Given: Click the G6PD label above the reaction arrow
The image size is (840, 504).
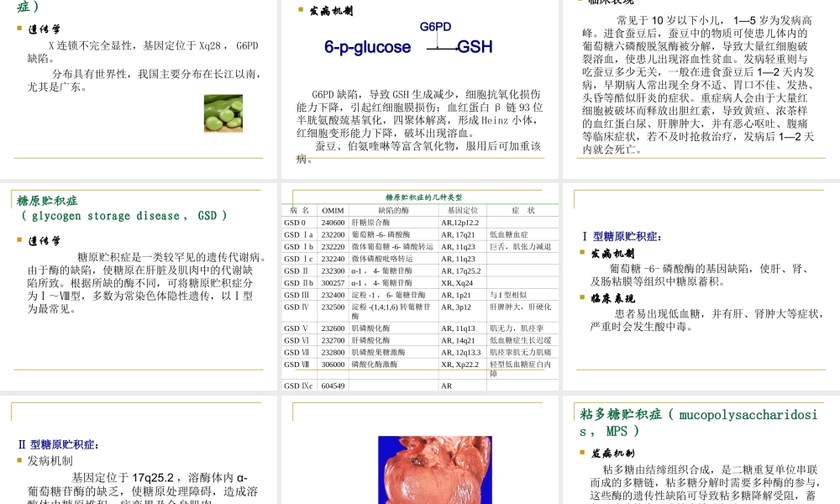Looking at the screenshot, I should click(x=434, y=28).
